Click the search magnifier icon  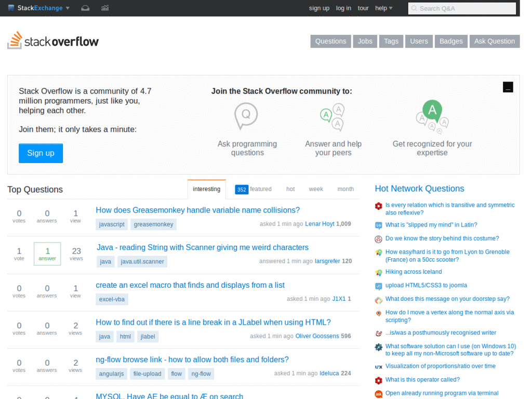point(414,8)
